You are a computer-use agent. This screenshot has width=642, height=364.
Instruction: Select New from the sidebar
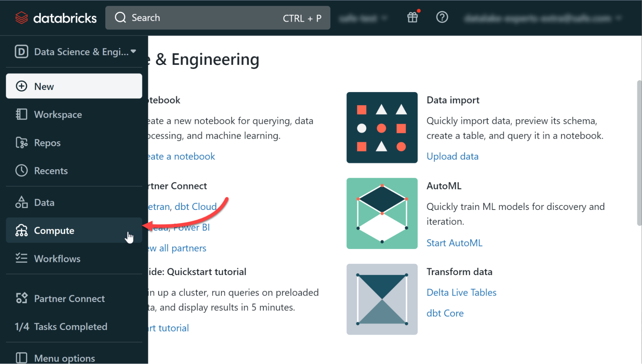[x=44, y=86]
